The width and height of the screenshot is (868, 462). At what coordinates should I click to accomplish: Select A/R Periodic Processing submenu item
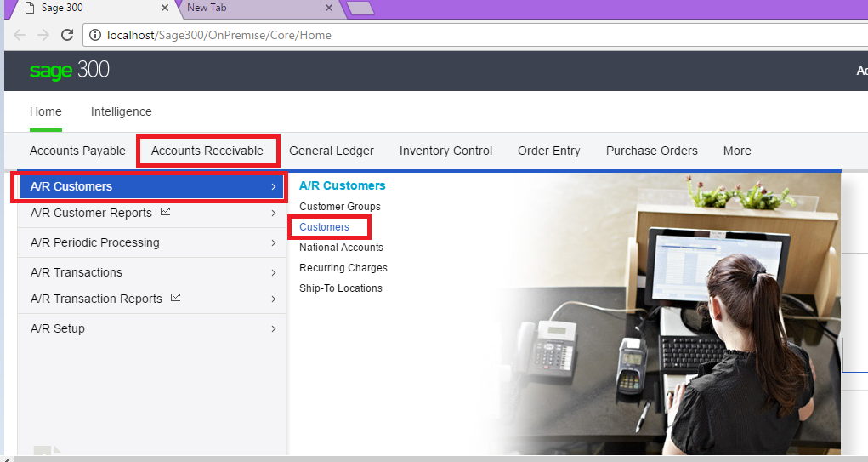[151, 242]
